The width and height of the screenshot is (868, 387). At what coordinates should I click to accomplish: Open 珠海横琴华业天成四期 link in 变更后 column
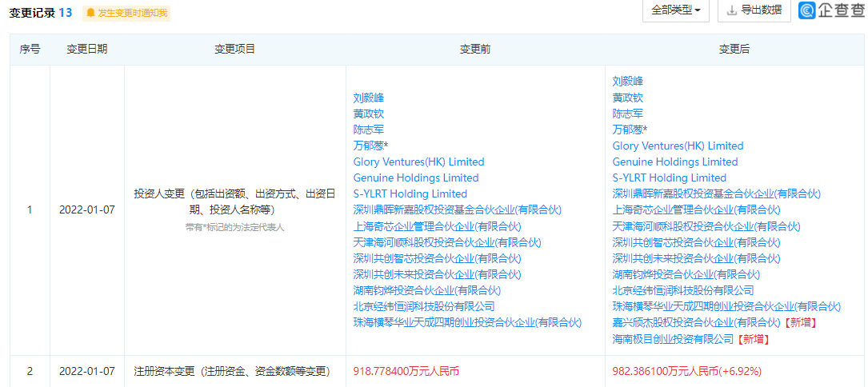coord(727,306)
